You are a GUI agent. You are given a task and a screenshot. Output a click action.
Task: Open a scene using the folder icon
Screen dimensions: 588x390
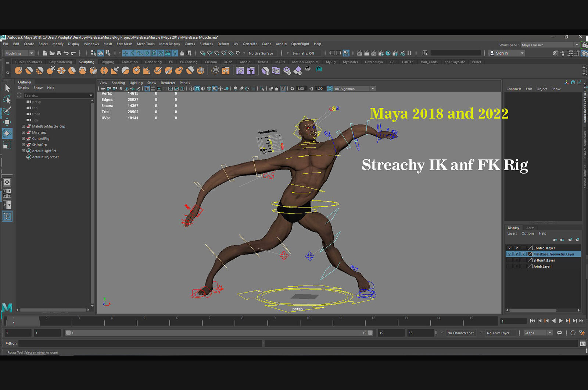(x=52, y=53)
